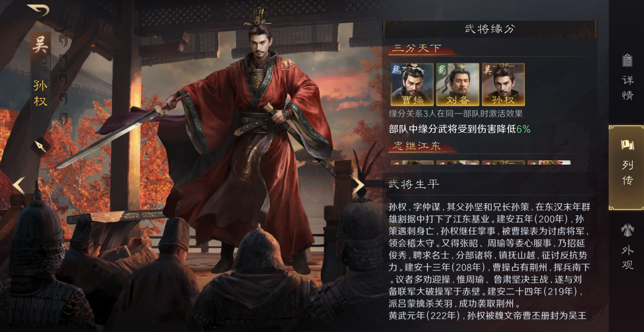Screen dimensions: 644x332
Task: Click the bottom star slot beside 孙权
Action: pos(63,118)
